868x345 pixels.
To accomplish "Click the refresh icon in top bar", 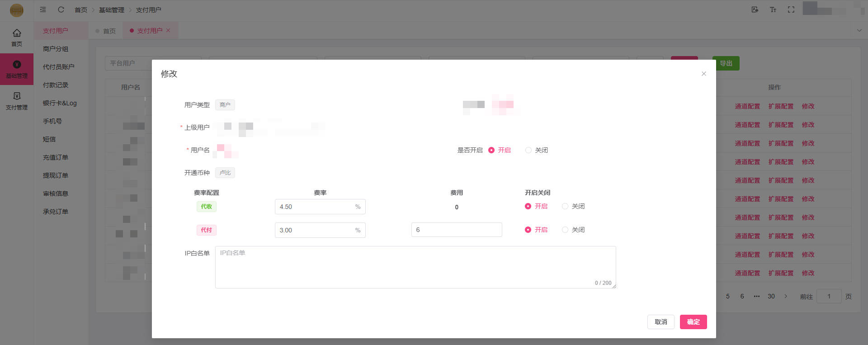I will [x=61, y=9].
